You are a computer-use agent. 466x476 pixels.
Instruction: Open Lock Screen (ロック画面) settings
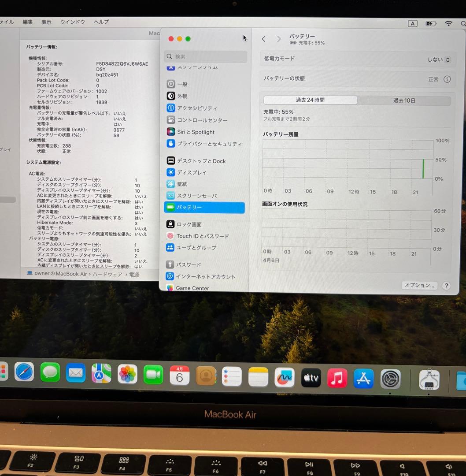pyautogui.click(x=184, y=224)
